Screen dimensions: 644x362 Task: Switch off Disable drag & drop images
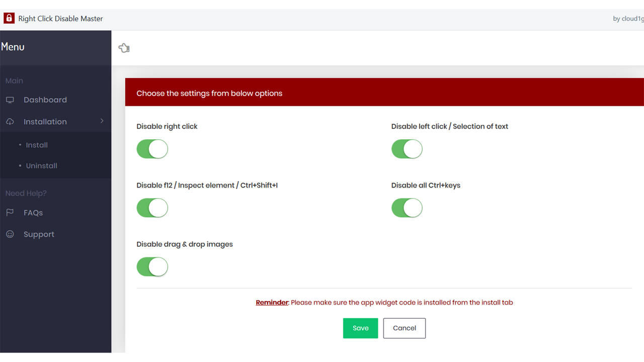[x=152, y=267]
